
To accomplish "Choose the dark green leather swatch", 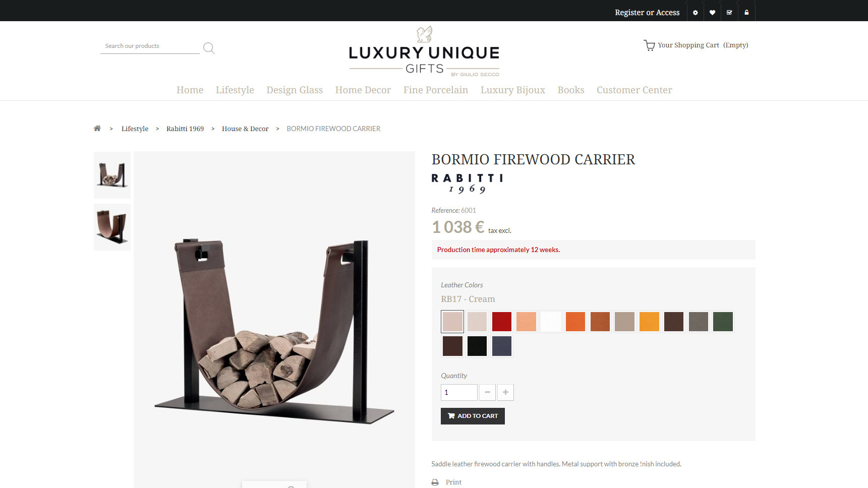I will click(723, 322).
